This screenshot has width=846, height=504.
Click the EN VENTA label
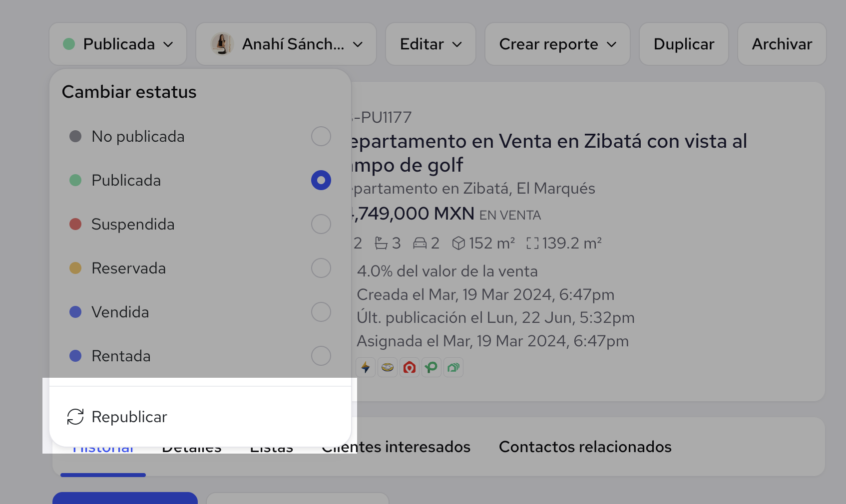coord(510,215)
